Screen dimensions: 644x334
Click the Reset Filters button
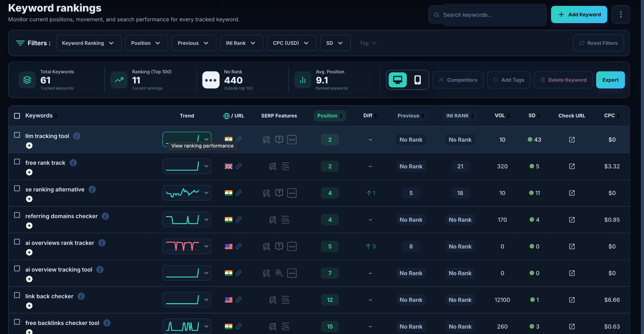coord(598,43)
